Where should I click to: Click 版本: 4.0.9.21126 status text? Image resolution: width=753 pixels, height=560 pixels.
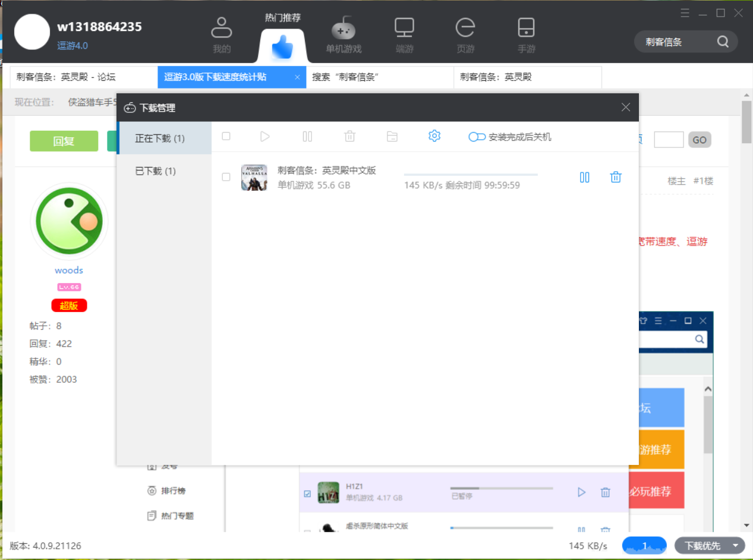tap(45, 546)
